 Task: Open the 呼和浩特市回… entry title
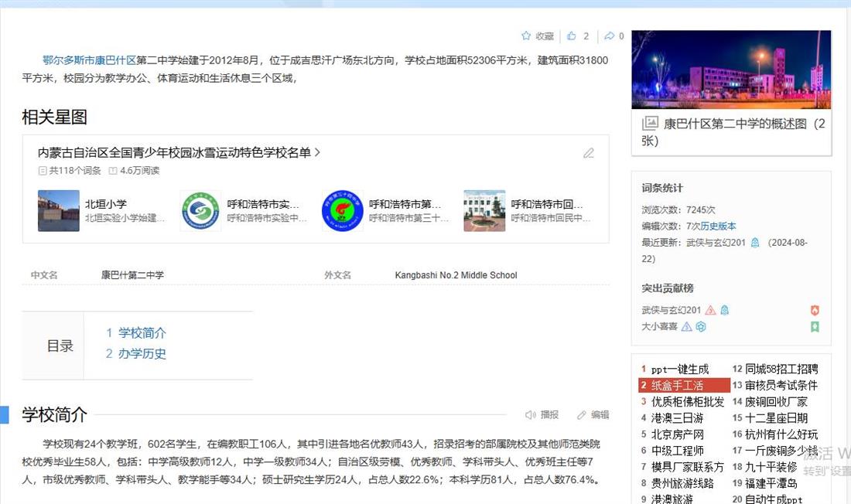coord(547,204)
